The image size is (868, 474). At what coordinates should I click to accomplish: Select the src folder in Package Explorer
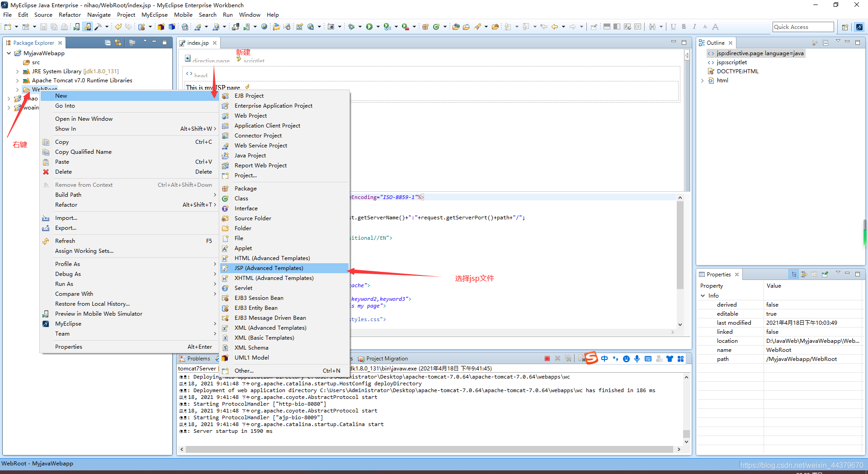coord(36,62)
